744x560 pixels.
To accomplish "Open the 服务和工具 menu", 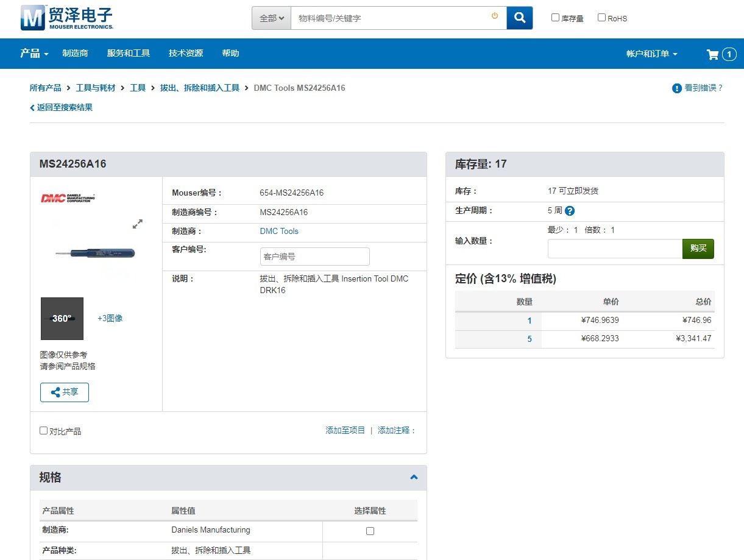I will [129, 54].
